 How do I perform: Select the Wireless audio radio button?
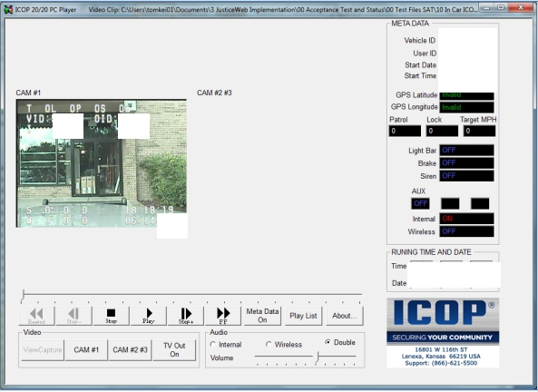269,344
